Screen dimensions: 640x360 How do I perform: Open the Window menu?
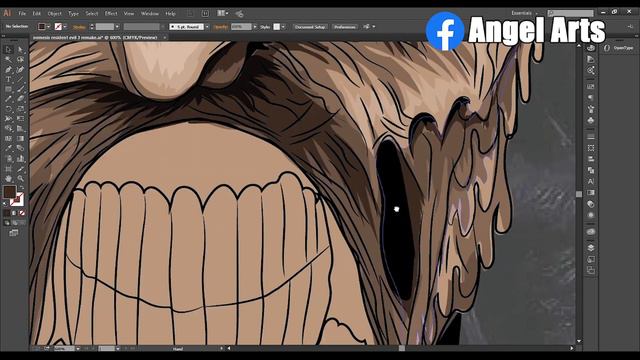point(149,13)
